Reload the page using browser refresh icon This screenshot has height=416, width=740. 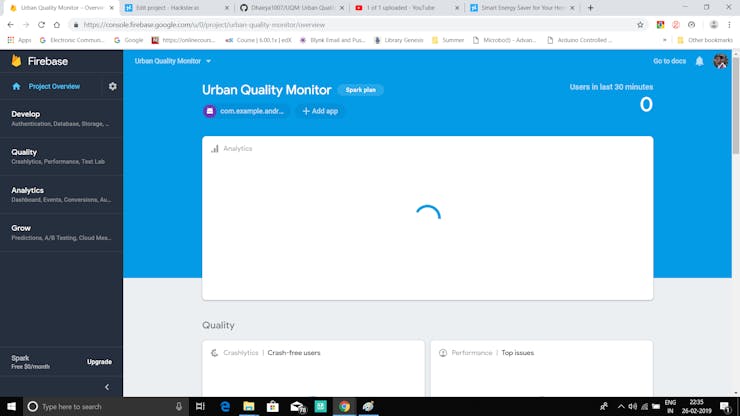click(x=41, y=25)
